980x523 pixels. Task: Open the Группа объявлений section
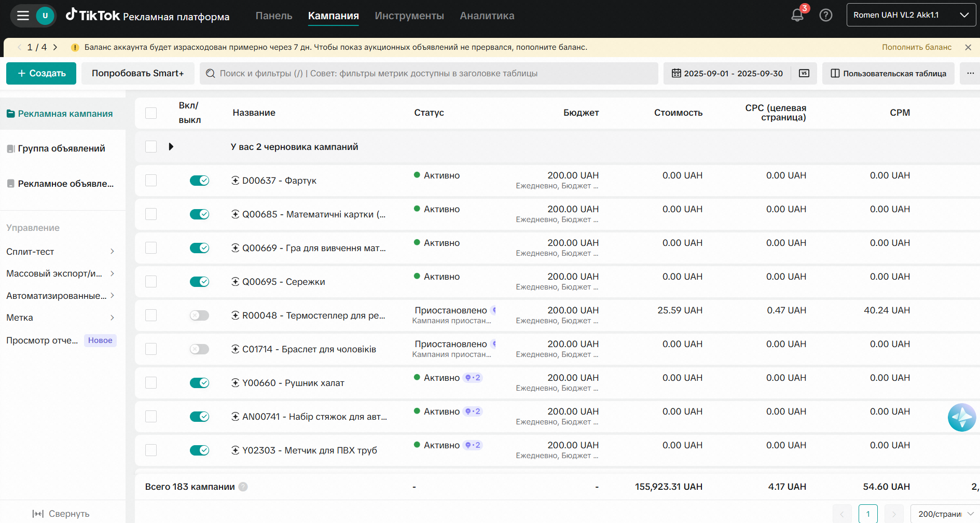(61, 148)
